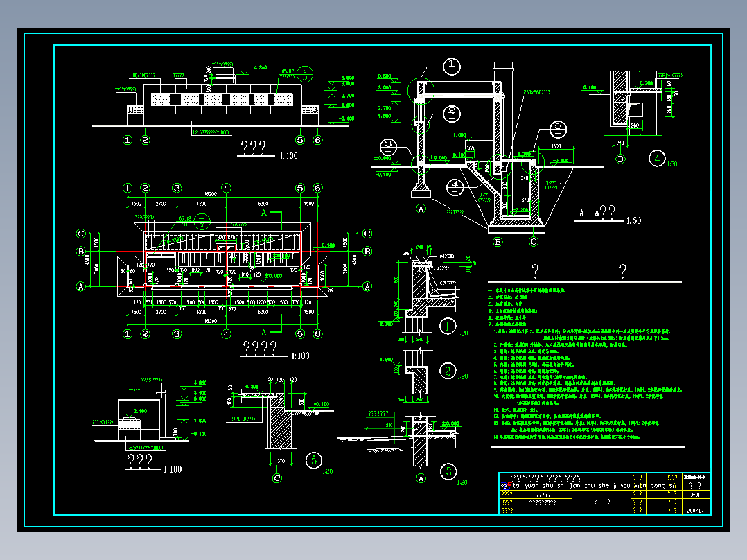Click the green detail number 1 title bubble beside 1:20
The width and height of the screenshot is (747, 560).
click(x=448, y=326)
